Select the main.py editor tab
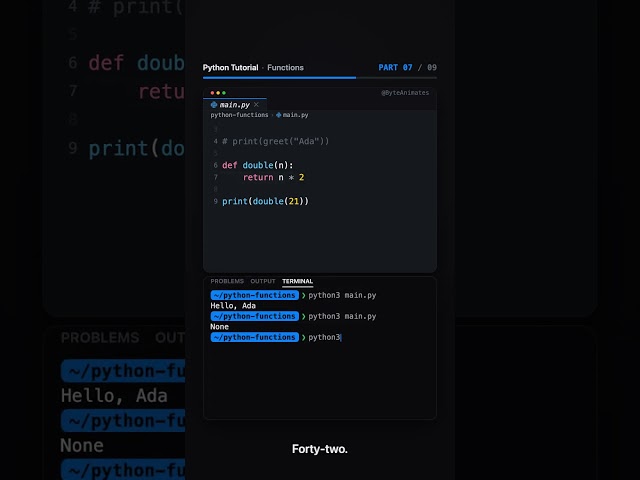The width and height of the screenshot is (640, 480). 235,105
